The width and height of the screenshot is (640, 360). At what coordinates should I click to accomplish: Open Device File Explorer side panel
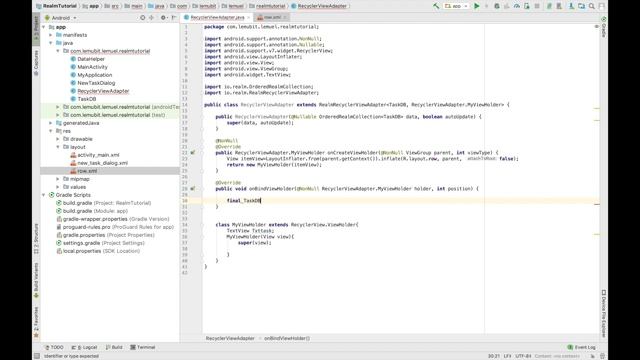(x=604, y=313)
